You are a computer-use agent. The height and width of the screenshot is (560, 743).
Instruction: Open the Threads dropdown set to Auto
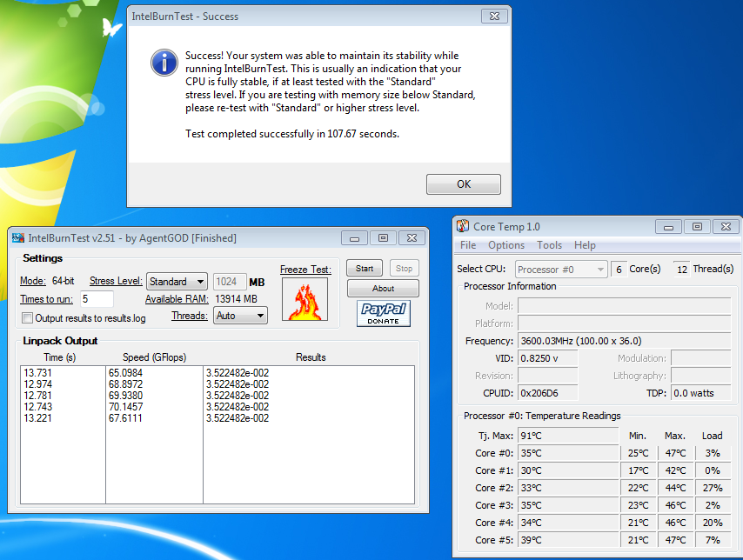coord(240,316)
